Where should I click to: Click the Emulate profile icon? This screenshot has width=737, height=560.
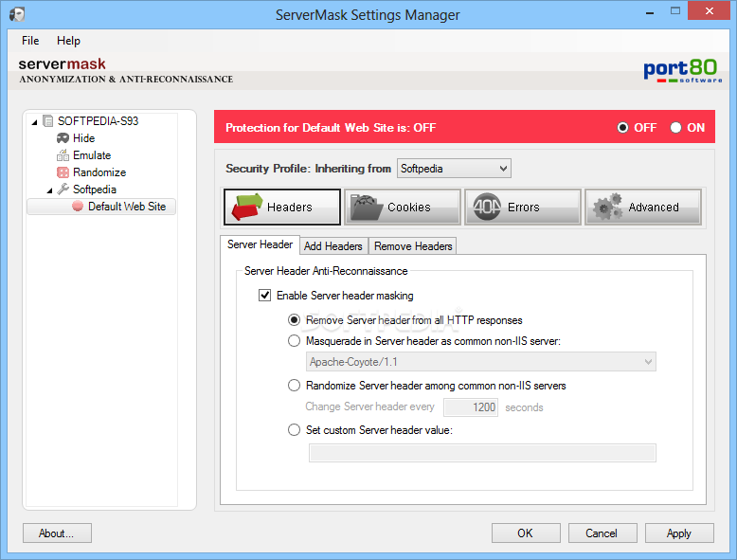point(63,155)
